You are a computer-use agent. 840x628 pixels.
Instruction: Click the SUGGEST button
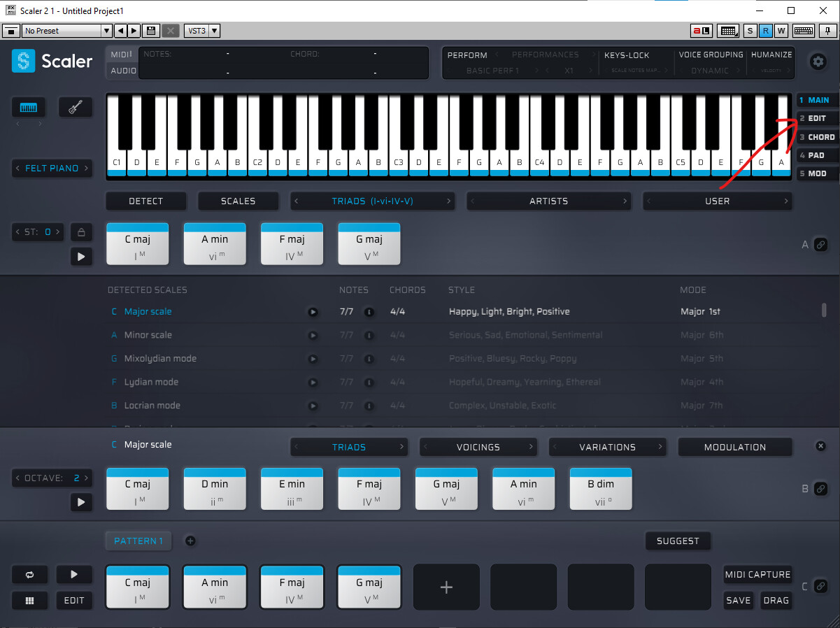click(677, 541)
